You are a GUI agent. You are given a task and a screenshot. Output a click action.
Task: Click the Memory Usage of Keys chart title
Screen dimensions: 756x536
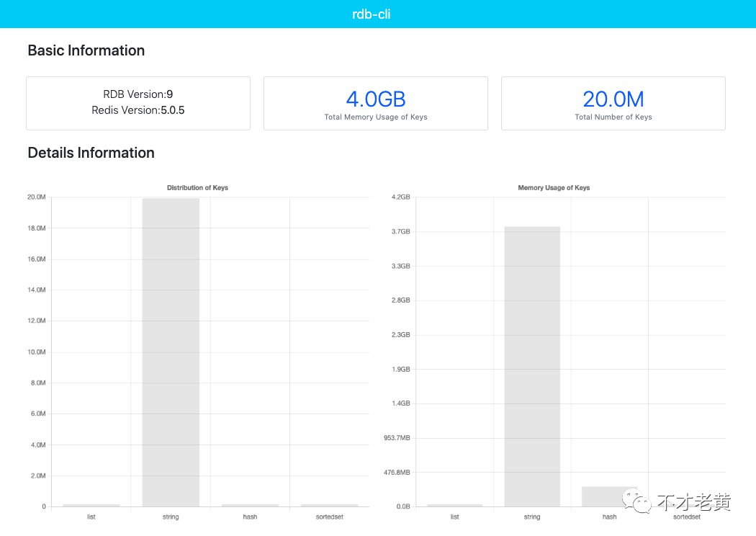pos(554,188)
